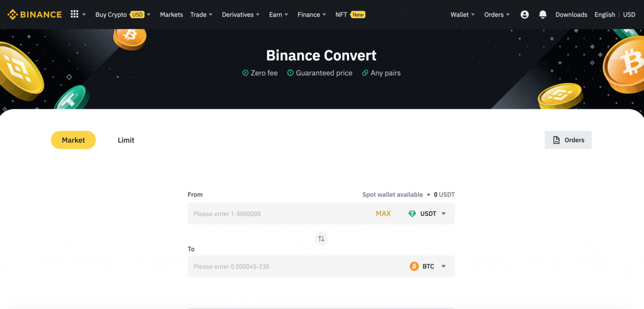Open the USDT currency selector arrow
644x309 pixels.
pyautogui.click(x=443, y=214)
